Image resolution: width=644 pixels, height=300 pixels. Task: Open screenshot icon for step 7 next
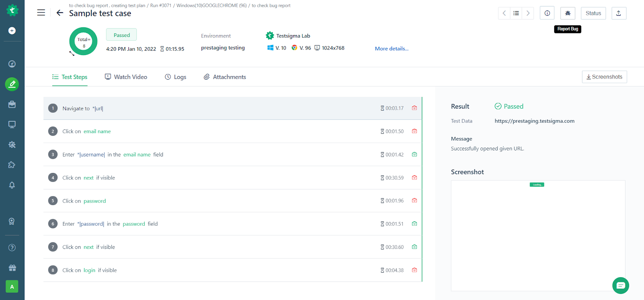[x=414, y=247]
